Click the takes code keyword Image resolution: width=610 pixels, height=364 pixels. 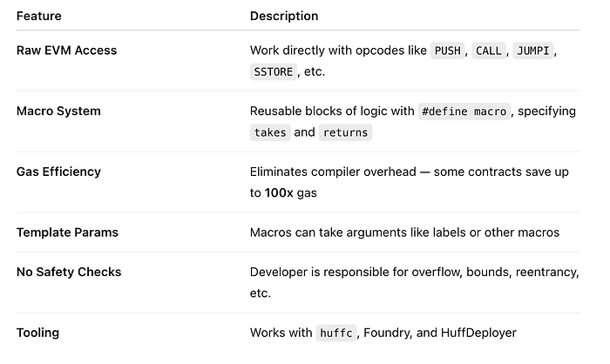coord(270,132)
